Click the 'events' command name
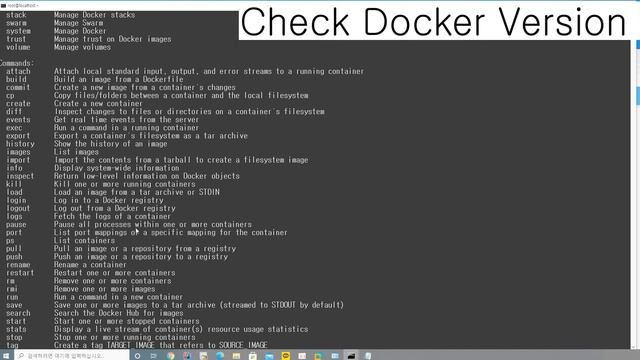Viewport: 640px width, 360px height. pyautogui.click(x=18, y=120)
